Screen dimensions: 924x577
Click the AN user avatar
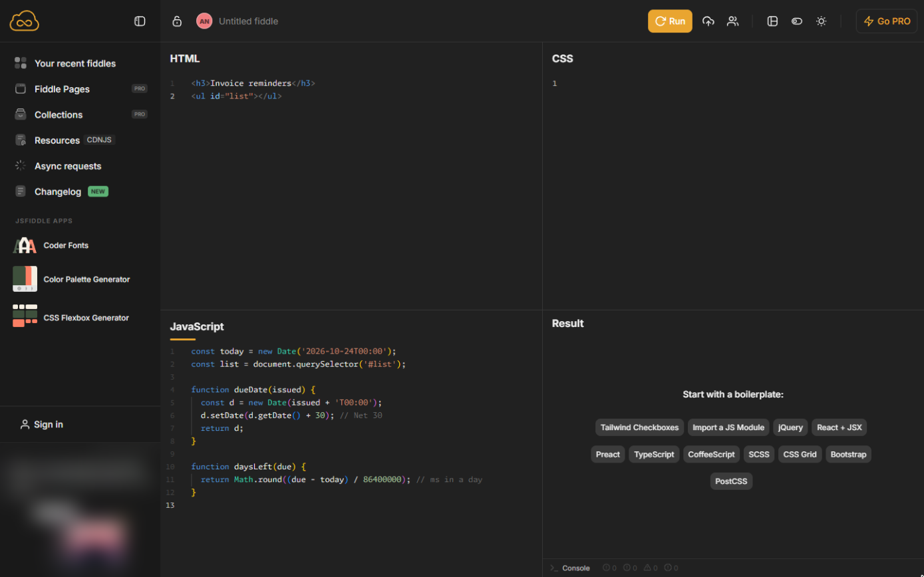(204, 21)
